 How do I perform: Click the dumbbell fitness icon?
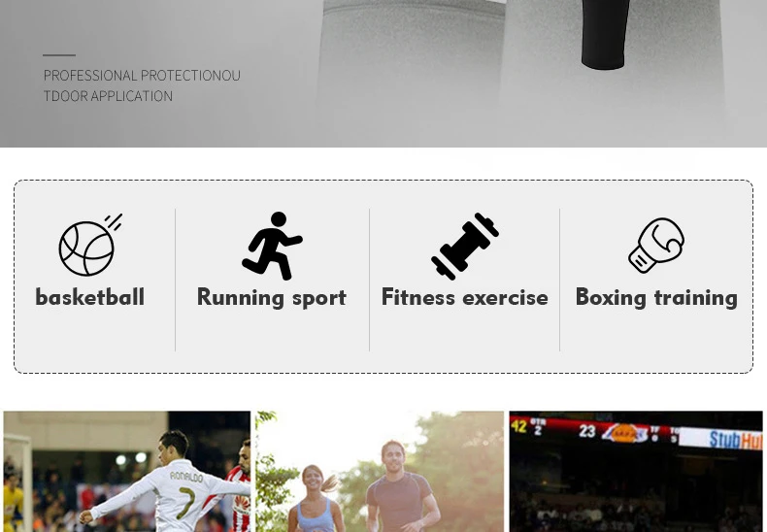click(x=465, y=247)
